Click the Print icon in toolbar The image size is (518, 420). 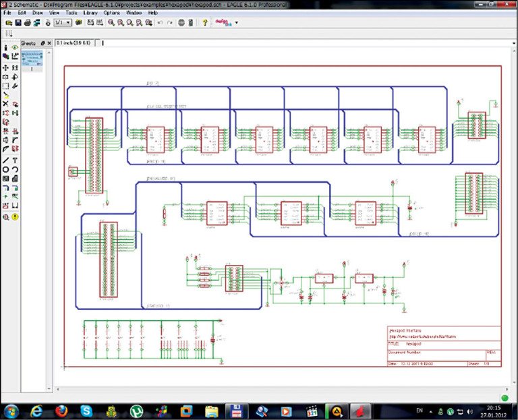click(27, 22)
